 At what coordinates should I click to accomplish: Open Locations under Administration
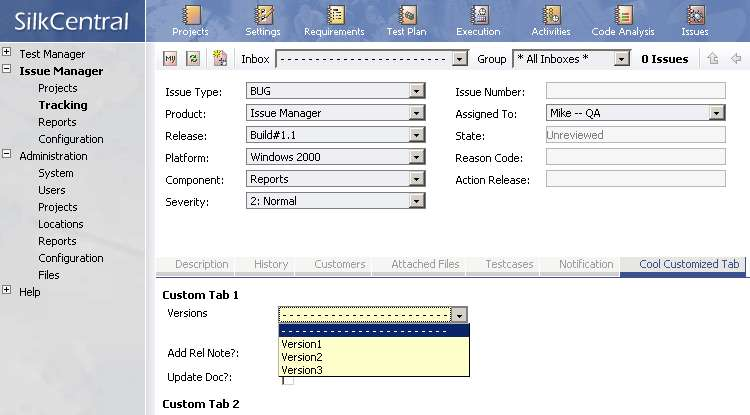tap(61, 224)
